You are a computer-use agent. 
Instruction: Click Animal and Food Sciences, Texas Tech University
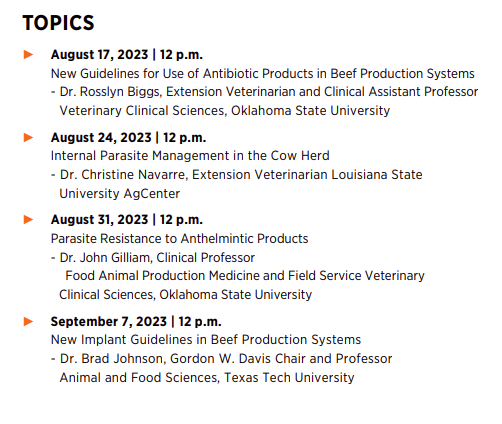click(x=207, y=378)
